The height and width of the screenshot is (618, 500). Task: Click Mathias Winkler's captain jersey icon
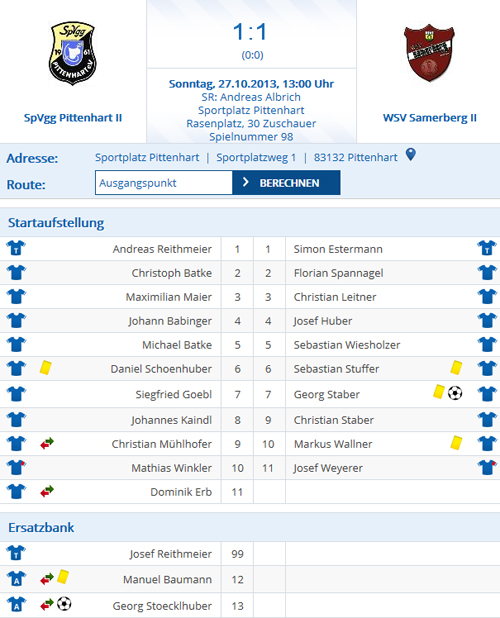click(x=16, y=467)
